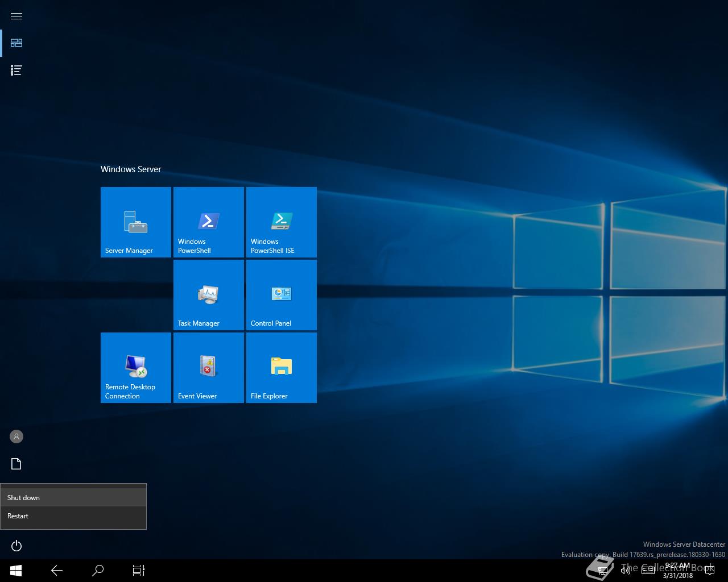Open the Action Center notification icon
The image size is (728, 582).
click(709, 571)
